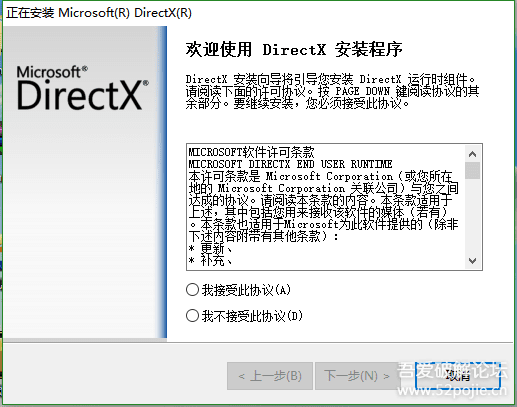Click the MICROSOFT软件许可条款 line in license
Viewport: 517px width, 407px height.
point(251,152)
